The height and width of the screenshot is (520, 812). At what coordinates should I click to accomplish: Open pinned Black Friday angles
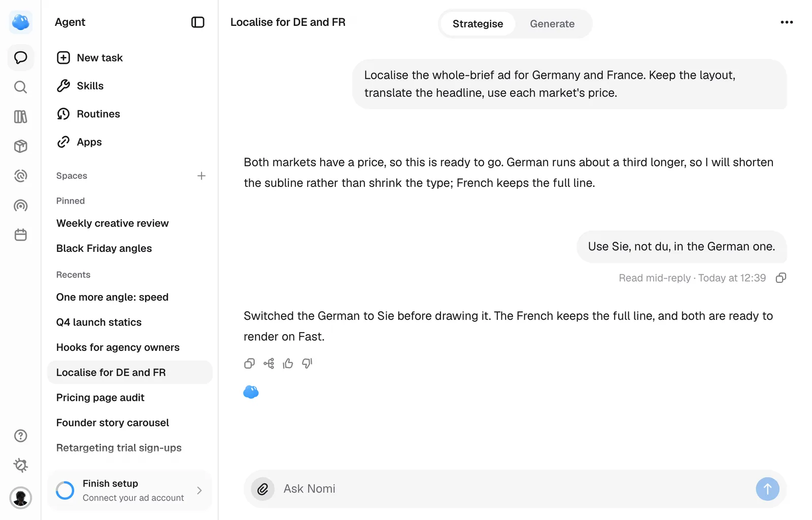tap(129, 248)
